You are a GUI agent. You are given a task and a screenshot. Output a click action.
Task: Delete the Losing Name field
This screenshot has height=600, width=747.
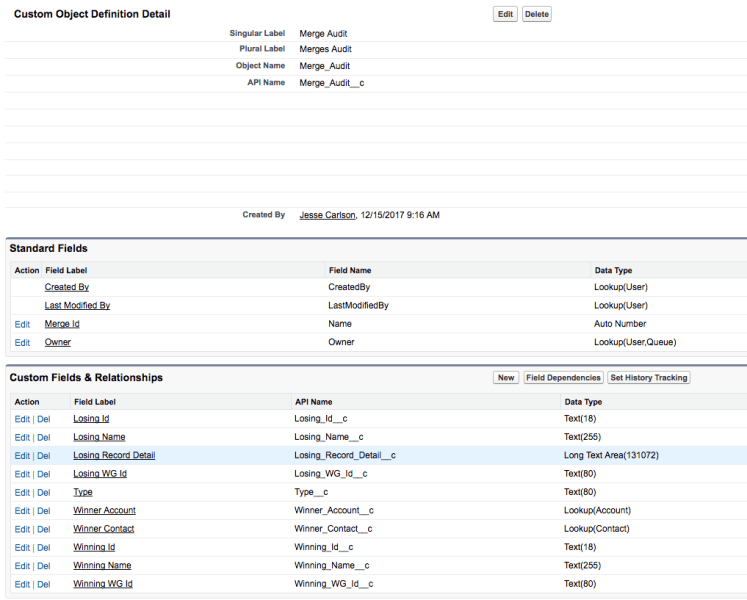(44, 437)
